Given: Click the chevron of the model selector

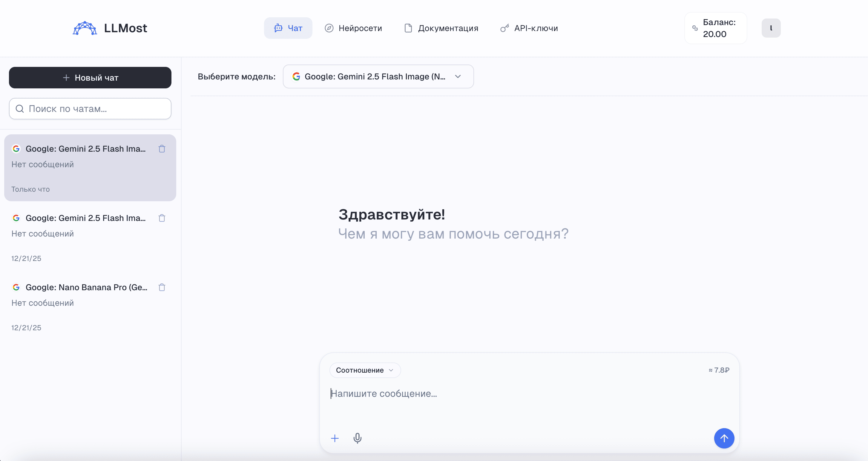Looking at the screenshot, I should tap(458, 76).
